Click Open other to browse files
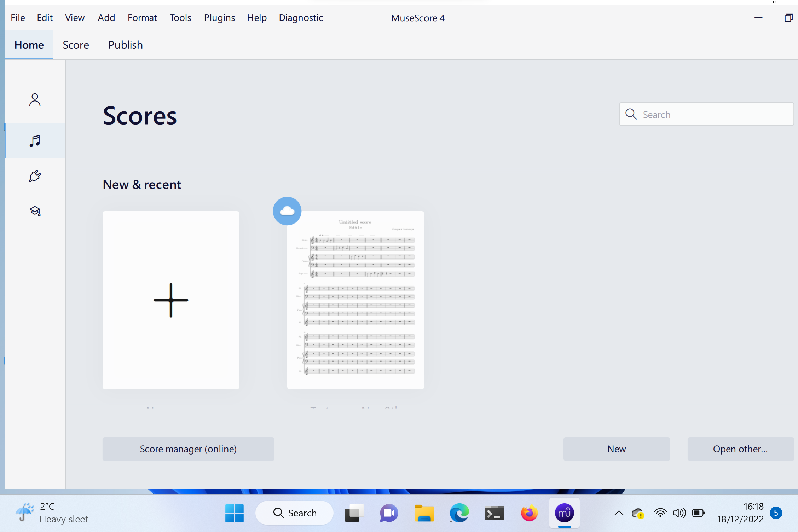The height and width of the screenshot is (532, 798). tap(740, 449)
